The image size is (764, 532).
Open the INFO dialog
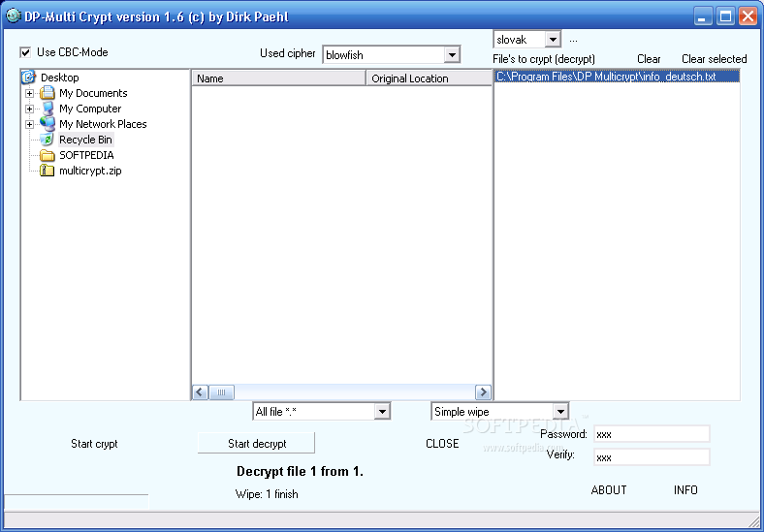pos(685,490)
